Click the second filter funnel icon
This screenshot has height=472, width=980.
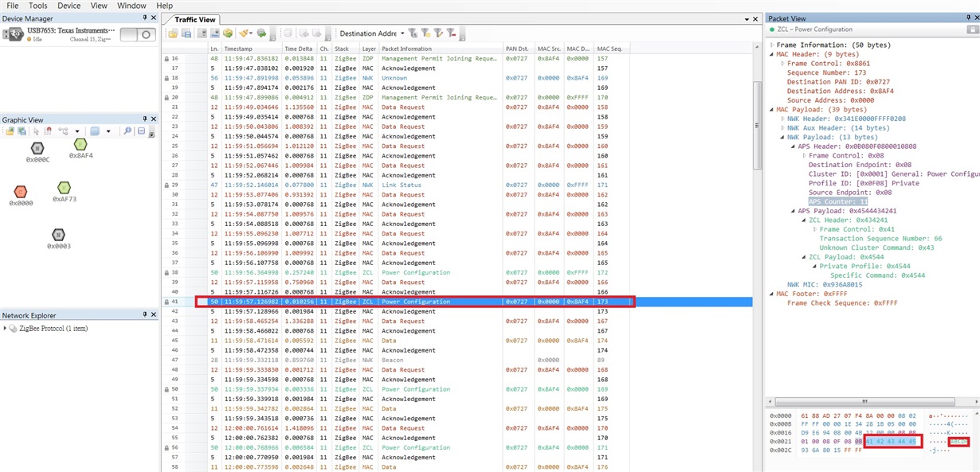[425, 33]
